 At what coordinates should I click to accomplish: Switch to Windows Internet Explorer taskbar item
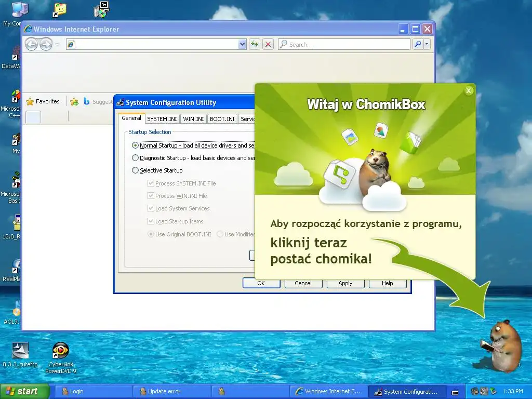328,392
